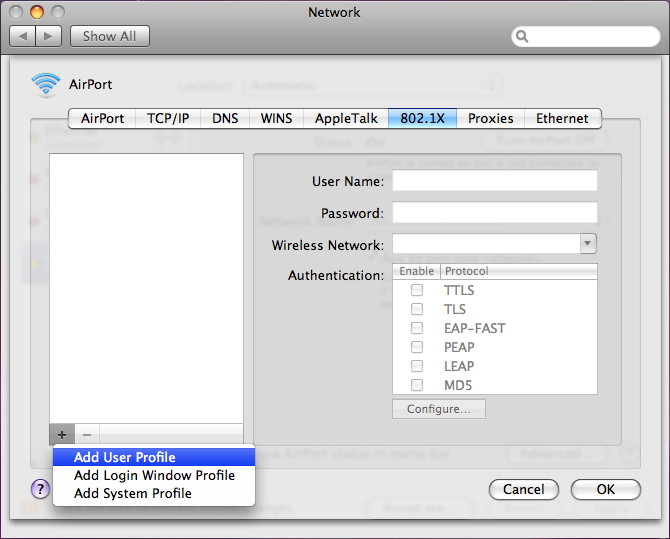Open the Proxies tab
Viewport: 670px width, 539px height.
[491, 118]
